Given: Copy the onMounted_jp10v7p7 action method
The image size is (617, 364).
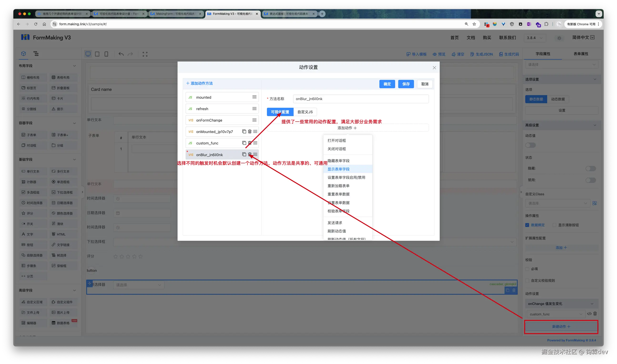Looking at the screenshot, I should (244, 132).
